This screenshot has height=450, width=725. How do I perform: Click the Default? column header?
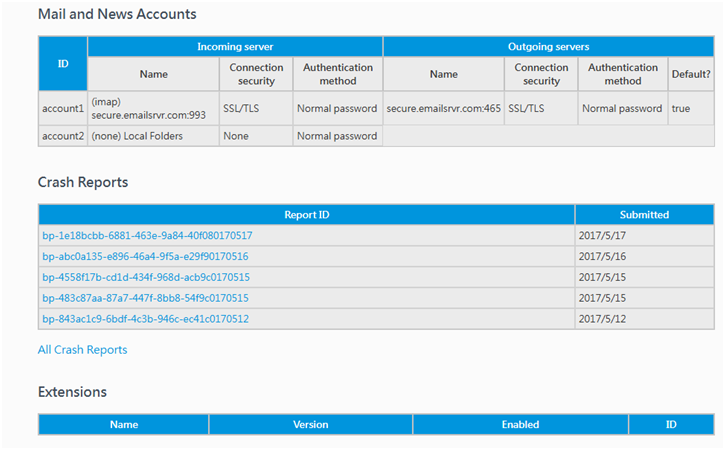click(691, 74)
